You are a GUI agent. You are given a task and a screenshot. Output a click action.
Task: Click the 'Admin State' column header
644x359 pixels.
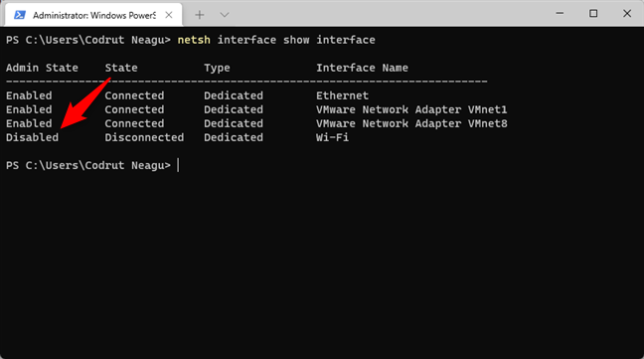point(42,68)
